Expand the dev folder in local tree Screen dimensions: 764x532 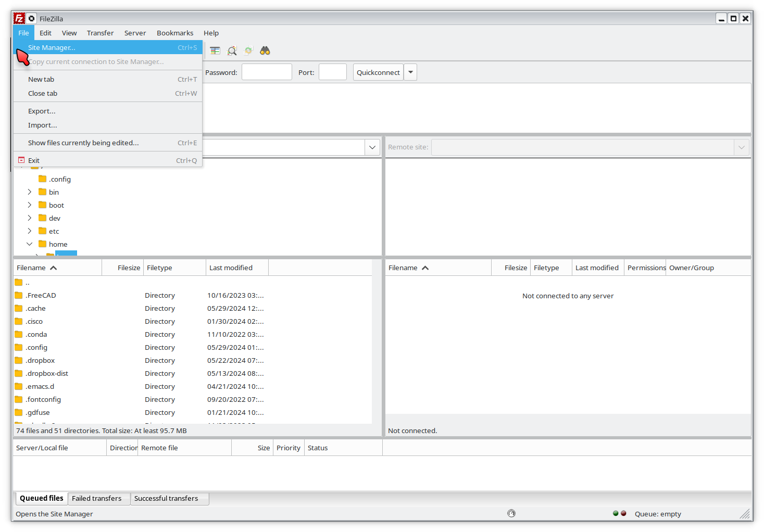click(x=30, y=218)
